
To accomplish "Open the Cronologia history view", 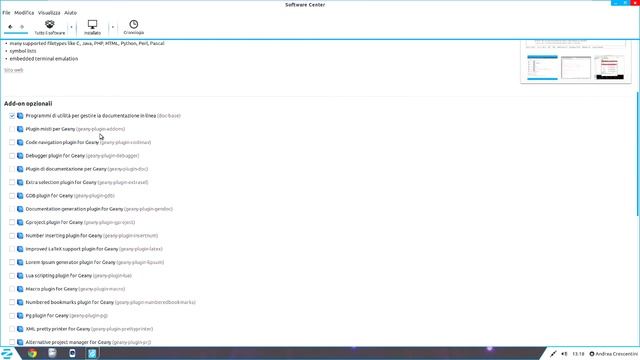I will coord(133,27).
